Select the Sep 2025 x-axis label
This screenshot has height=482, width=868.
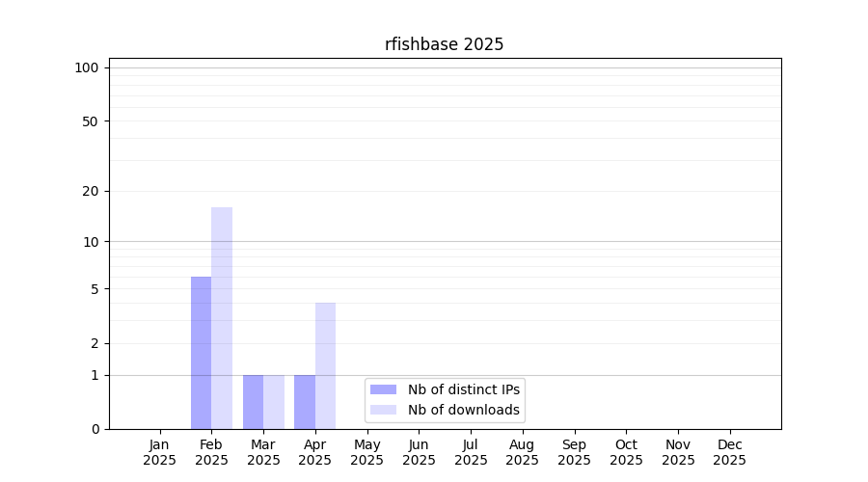[x=574, y=452]
